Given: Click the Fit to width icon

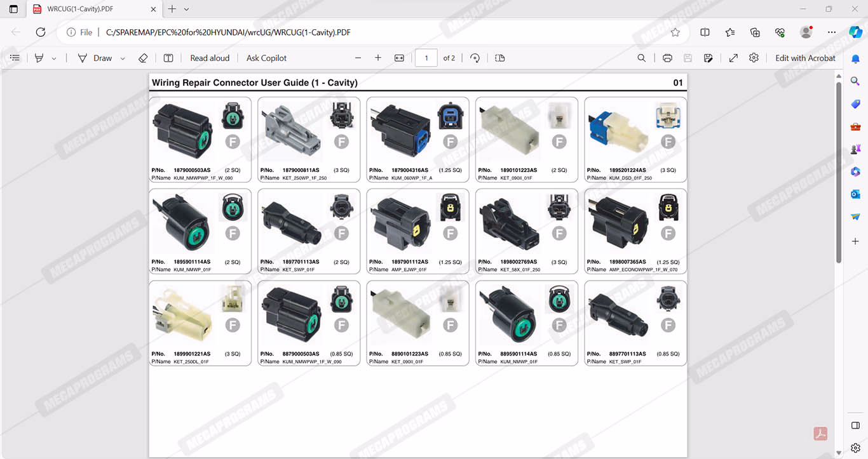Looking at the screenshot, I should [399, 58].
